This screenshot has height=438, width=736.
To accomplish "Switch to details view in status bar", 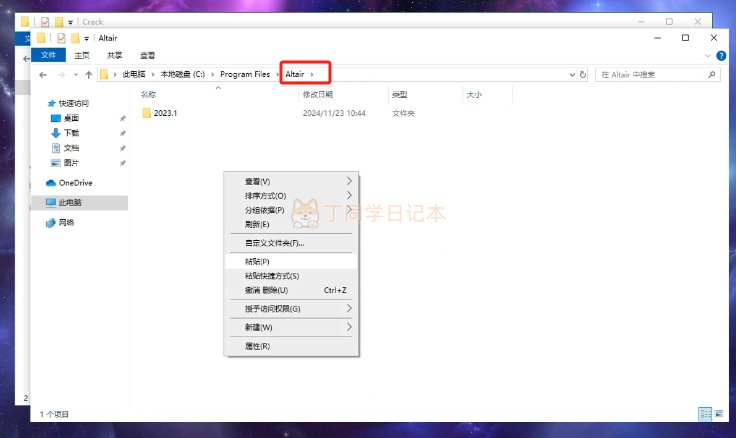I will (703, 413).
